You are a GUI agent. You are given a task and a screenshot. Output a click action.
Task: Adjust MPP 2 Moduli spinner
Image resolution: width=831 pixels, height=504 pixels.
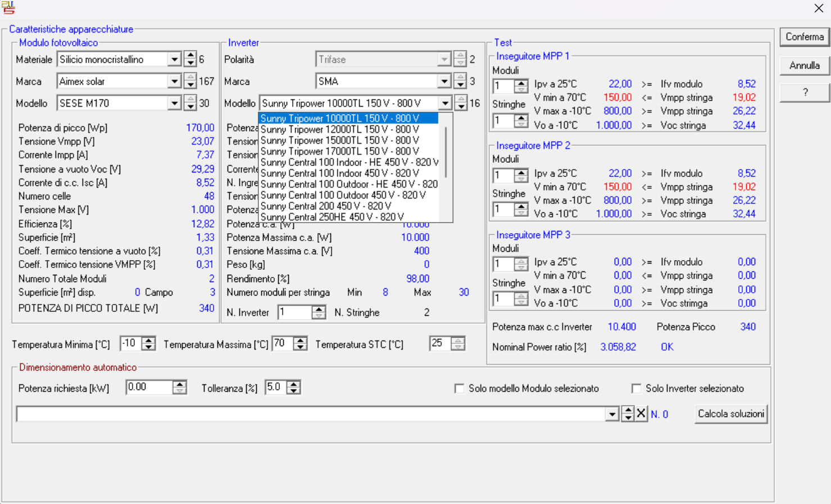point(521,176)
